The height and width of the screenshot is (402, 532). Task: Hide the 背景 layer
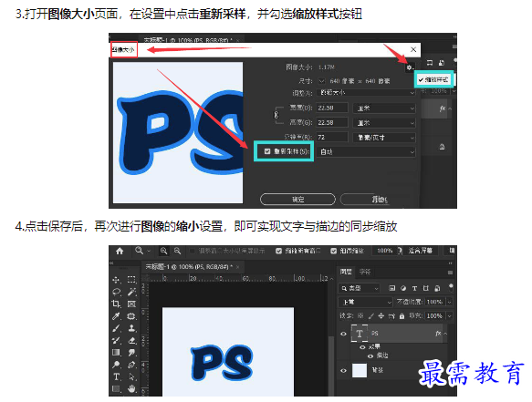tap(343, 370)
